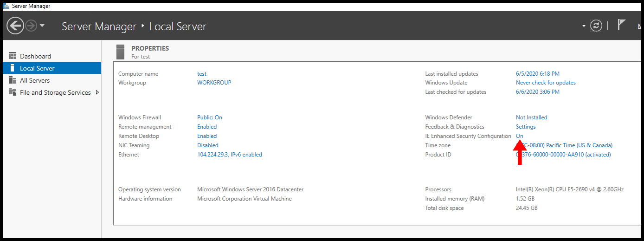Open the notifications flag icon
Viewport: 644px width, 241px height.
coord(622,25)
